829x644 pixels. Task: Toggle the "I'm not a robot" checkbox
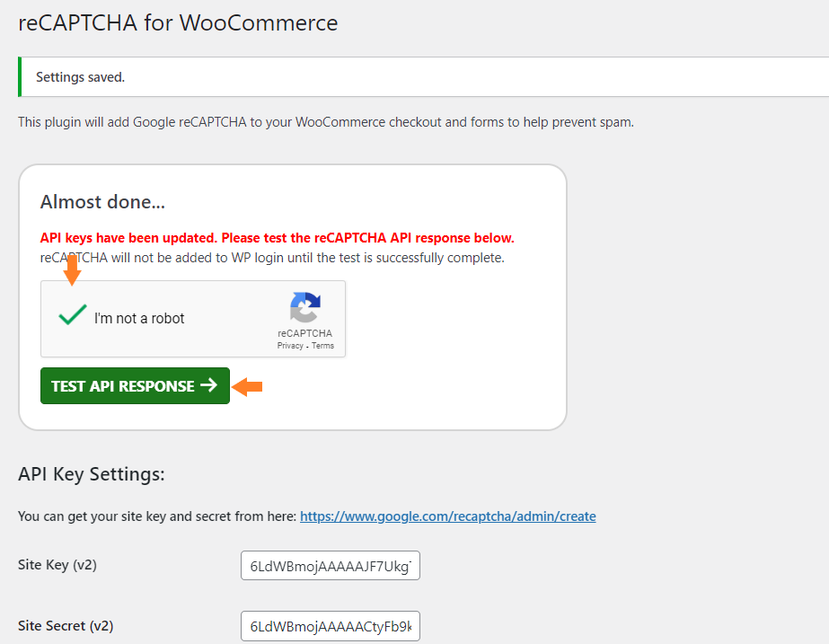click(73, 315)
